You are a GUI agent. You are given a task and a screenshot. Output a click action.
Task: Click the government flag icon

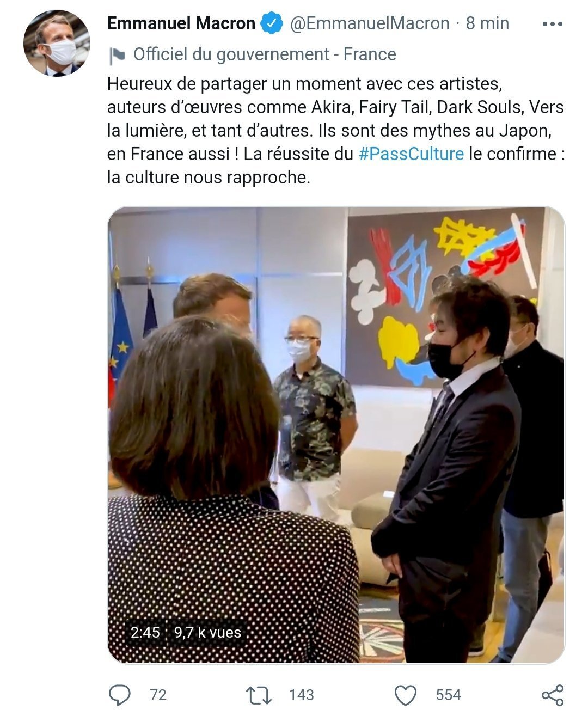click(117, 55)
